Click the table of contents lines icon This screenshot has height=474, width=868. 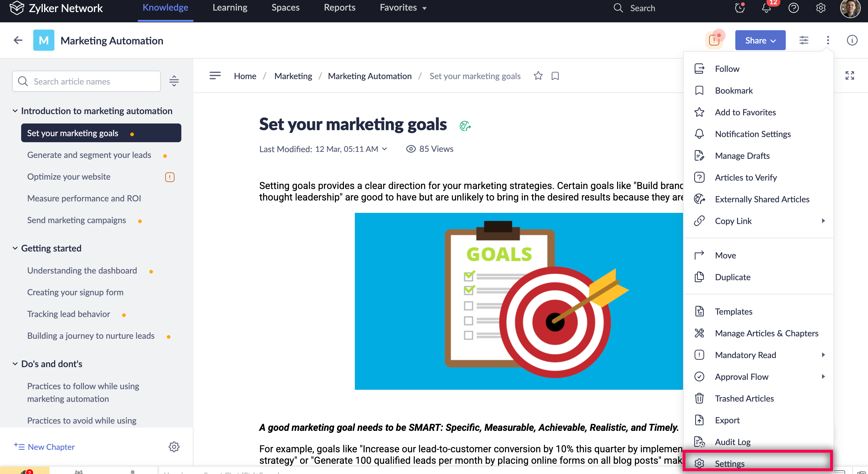pyautogui.click(x=215, y=75)
